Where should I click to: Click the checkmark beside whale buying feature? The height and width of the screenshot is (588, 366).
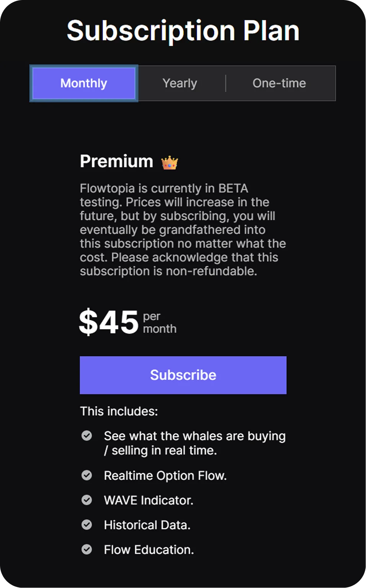pyautogui.click(x=87, y=436)
